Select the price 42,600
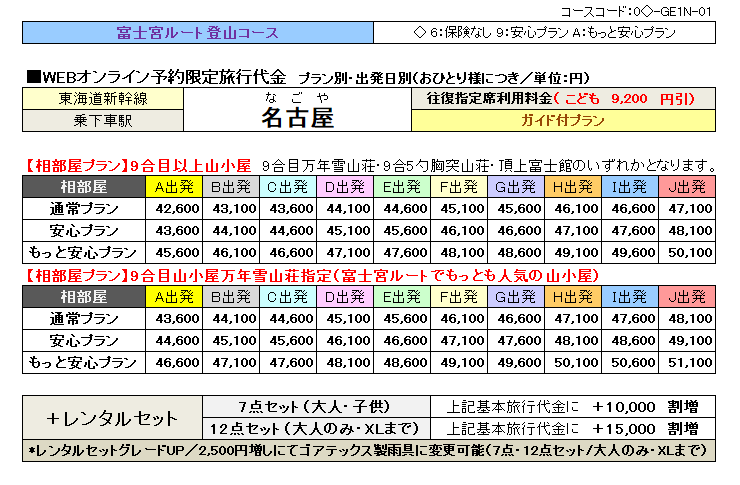 point(177,209)
